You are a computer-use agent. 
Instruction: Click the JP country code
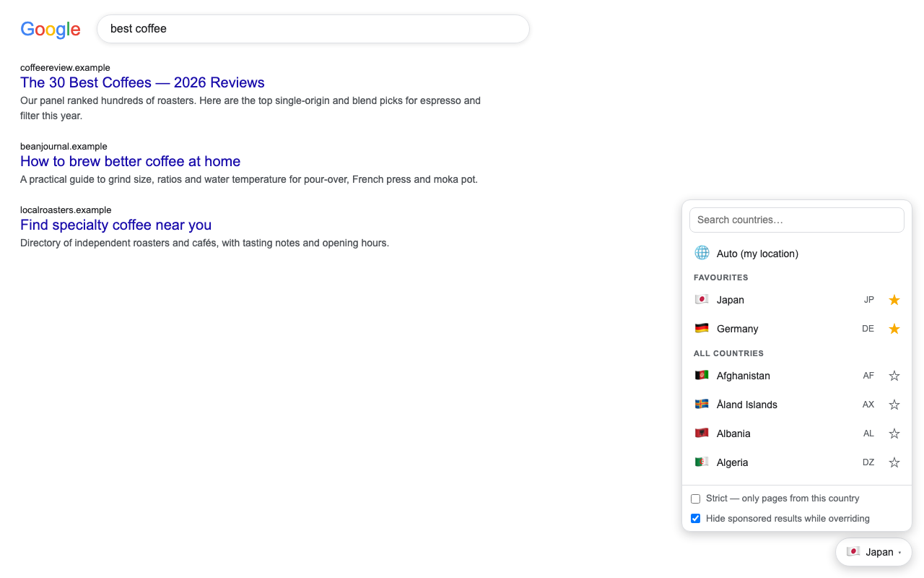[x=869, y=300]
